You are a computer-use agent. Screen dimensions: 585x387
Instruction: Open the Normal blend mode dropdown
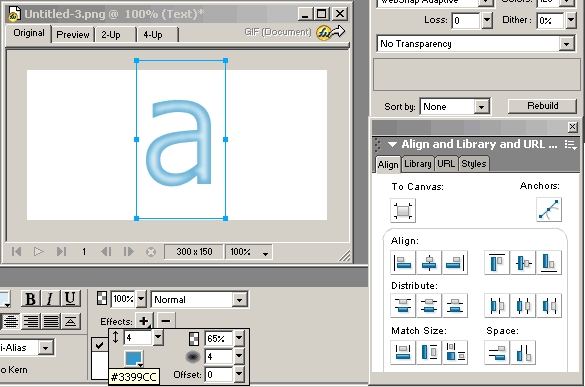click(x=200, y=300)
